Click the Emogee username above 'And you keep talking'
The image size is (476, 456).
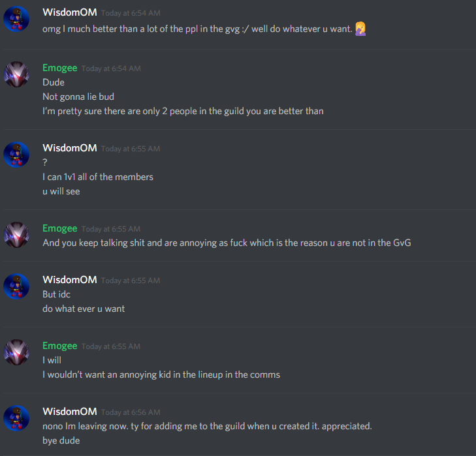60,228
